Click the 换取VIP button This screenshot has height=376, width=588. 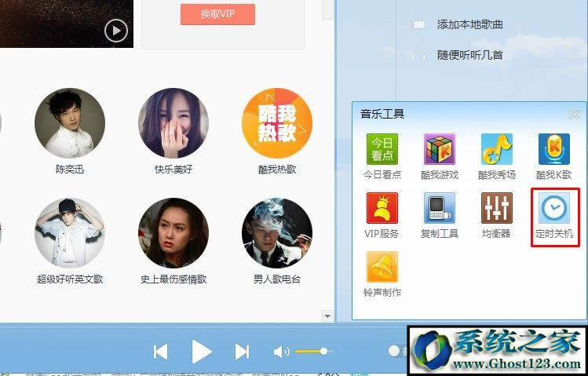[217, 14]
